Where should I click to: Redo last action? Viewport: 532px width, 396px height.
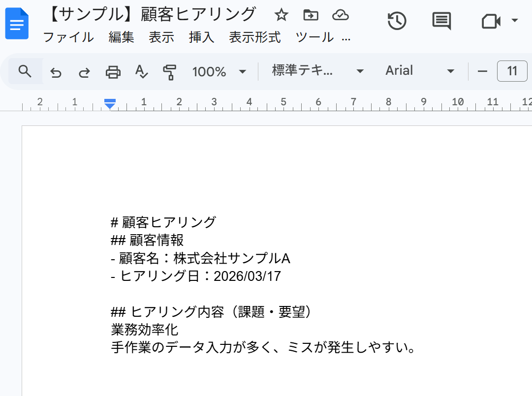[x=85, y=72]
